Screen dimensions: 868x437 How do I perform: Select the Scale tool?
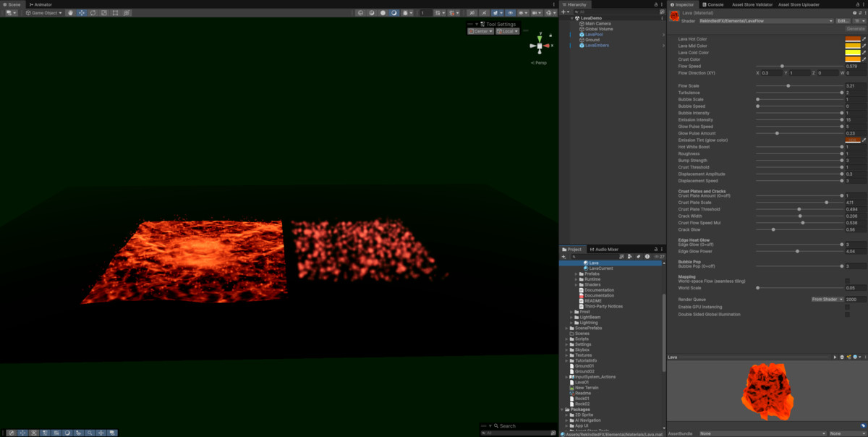point(104,13)
